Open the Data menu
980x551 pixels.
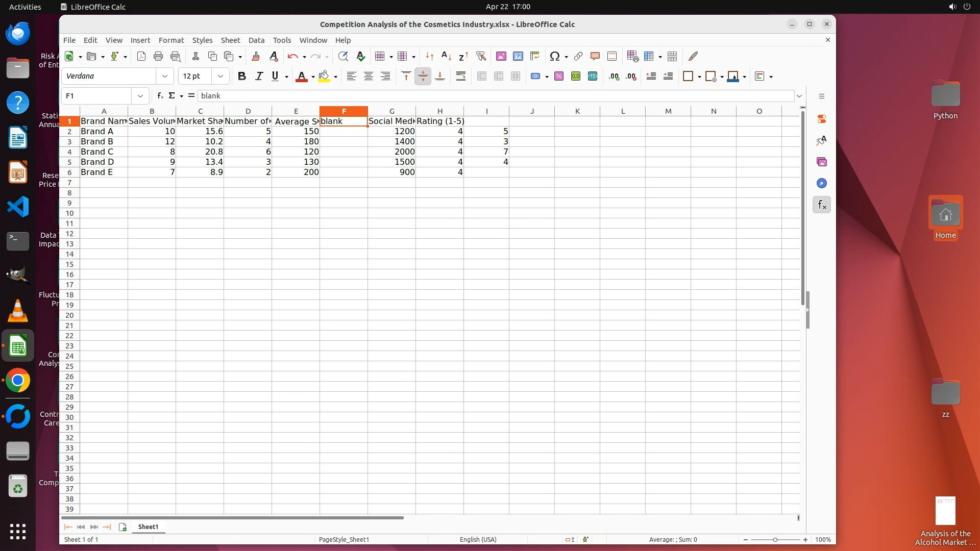(256, 40)
